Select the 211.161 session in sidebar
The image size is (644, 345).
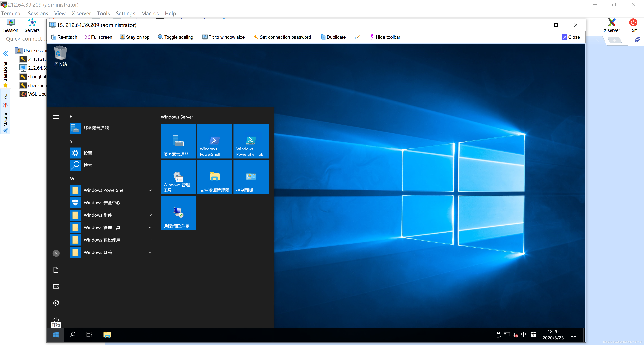33,59
